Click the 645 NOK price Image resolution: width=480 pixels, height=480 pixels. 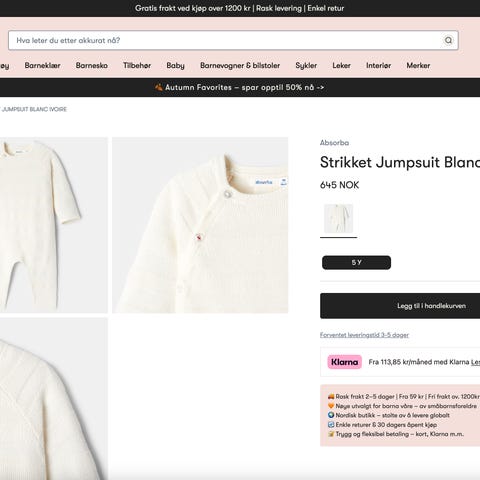[339, 185]
